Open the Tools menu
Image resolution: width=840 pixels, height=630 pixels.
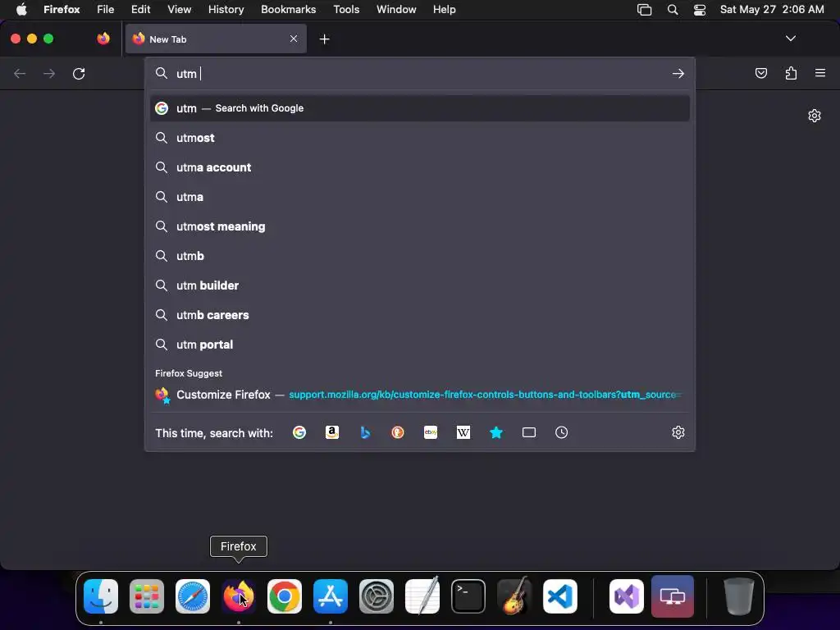(x=346, y=9)
